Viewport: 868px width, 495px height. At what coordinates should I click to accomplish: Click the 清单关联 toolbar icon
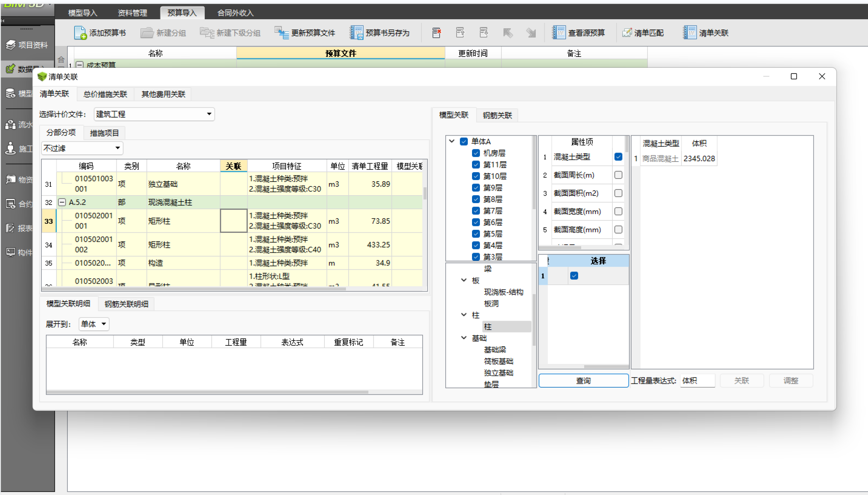pyautogui.click(x=690, y=33)
